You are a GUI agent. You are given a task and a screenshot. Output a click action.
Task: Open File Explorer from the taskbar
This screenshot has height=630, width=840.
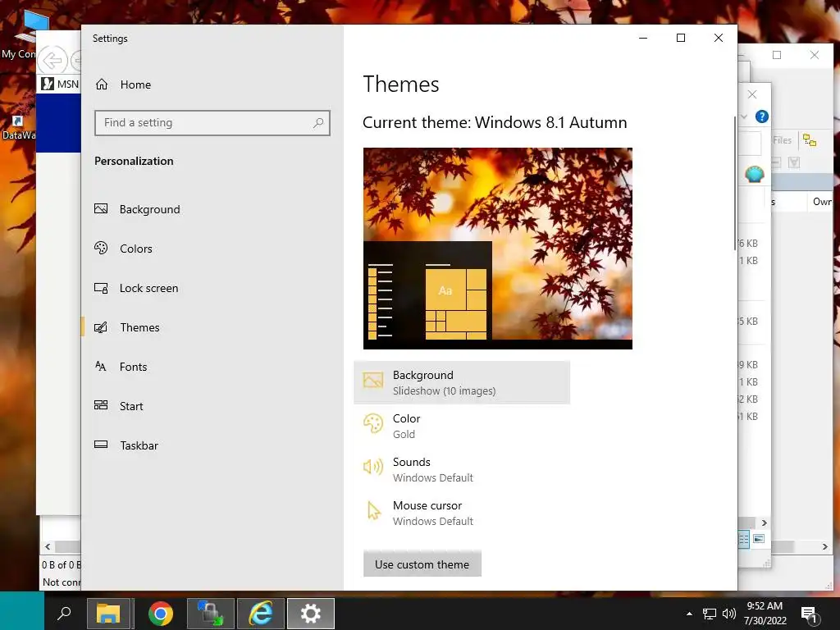click(x=109, y=613)
